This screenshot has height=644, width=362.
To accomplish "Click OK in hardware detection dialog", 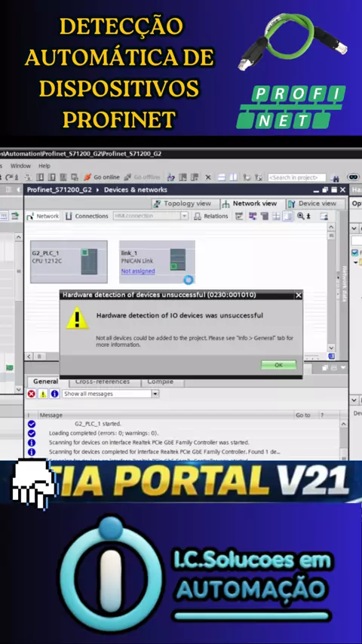I will (278, 365).
